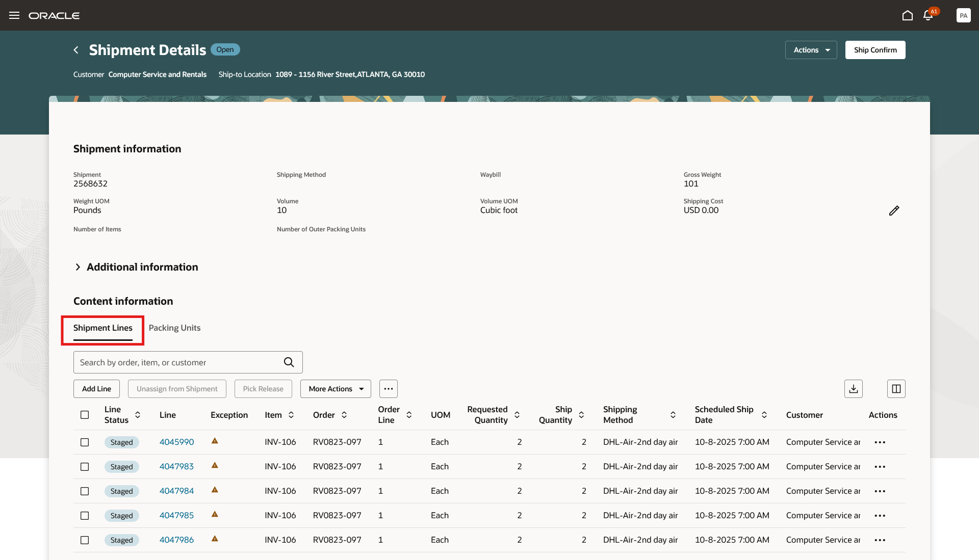Switch to the Packing Units tab
This screenshot has width=979, height=560.
click(174, 328)
